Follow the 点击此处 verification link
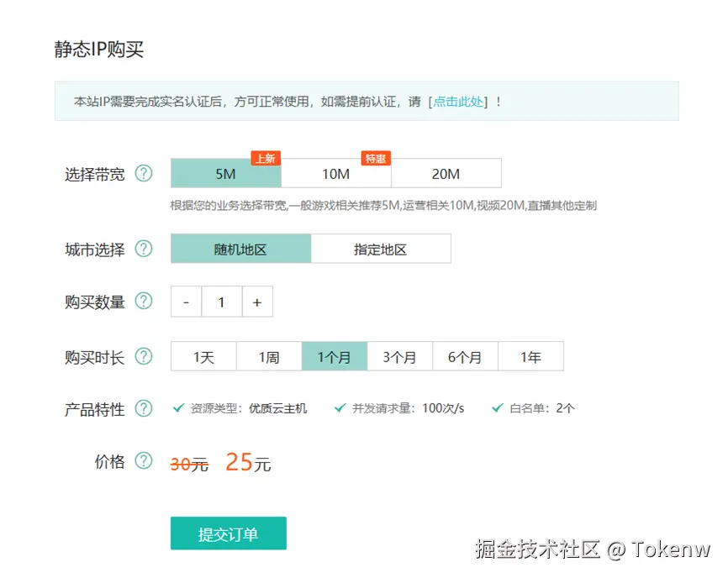This screenshot has height=578, width=728. pyautogui.click(x=458, y=102)
